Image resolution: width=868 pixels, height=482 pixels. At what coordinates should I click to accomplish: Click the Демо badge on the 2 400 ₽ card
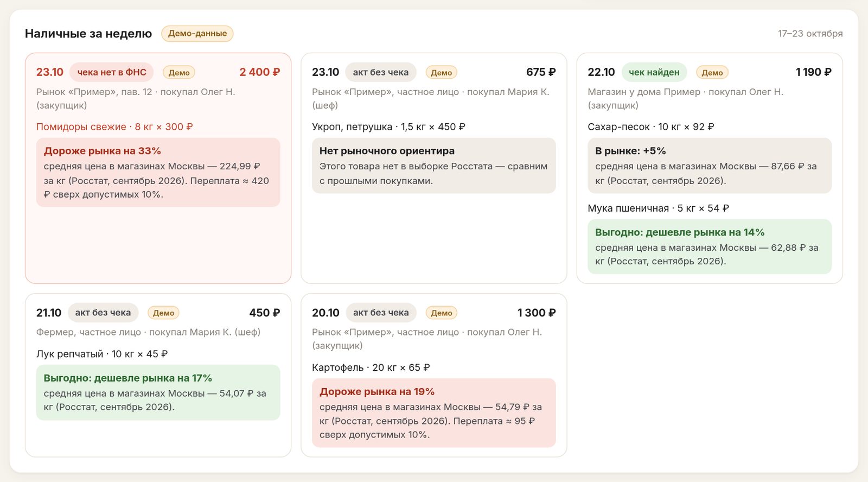179,73
